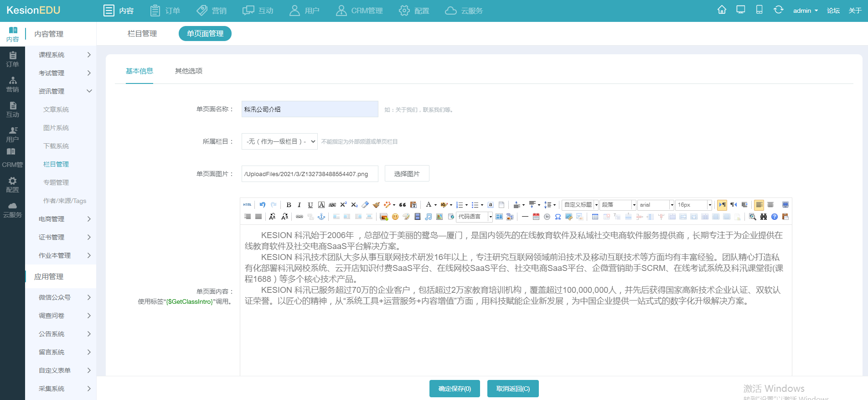Screen dimensions: 868x400
Task: Insert time with clock icon
Action: [x=547, y=217]
